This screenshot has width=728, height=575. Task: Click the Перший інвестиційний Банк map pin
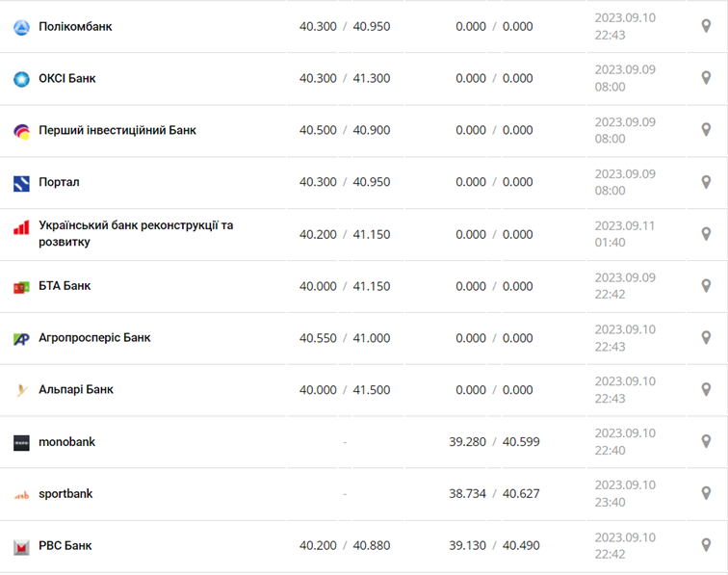click(706, 130)
